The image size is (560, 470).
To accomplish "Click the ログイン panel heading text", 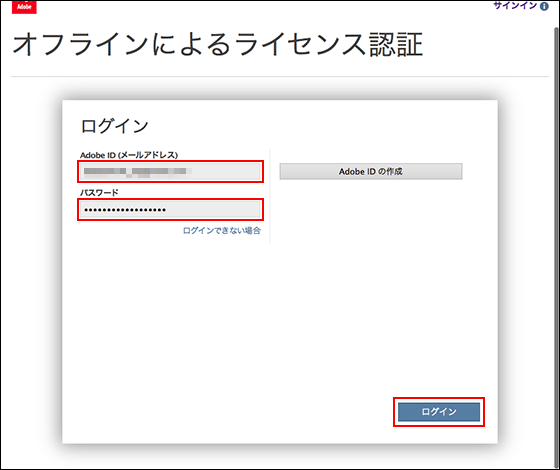I will (x=114, y=126).
